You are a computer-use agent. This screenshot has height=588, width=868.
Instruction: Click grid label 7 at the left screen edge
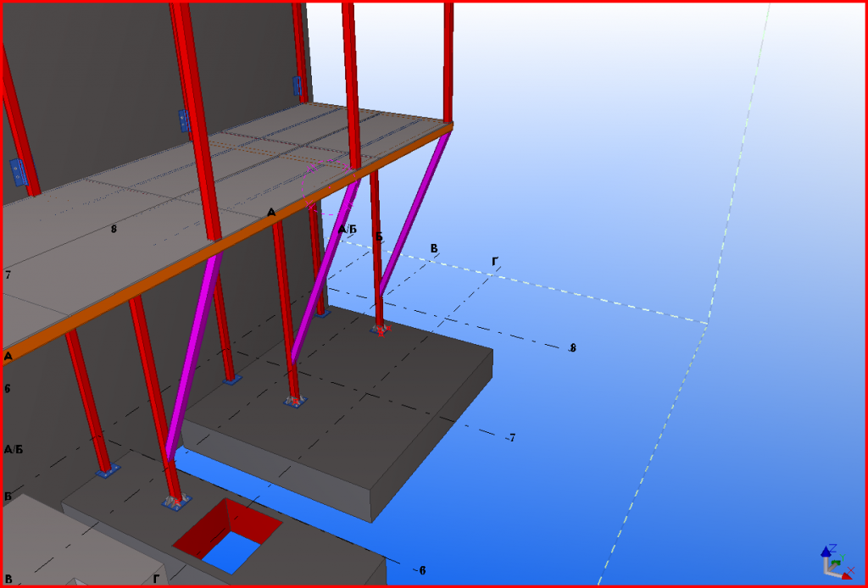[7, 275]
